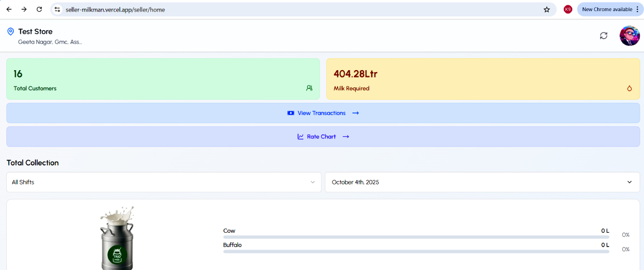Click the date picker chevron arrow
This screenshot has width=644, height=270.
[x=629, y=182]
